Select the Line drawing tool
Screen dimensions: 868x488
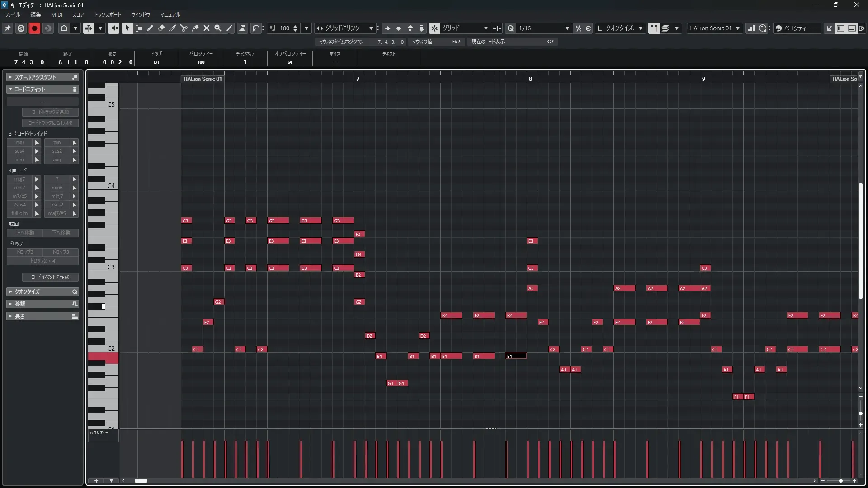[x=230, y=28]
